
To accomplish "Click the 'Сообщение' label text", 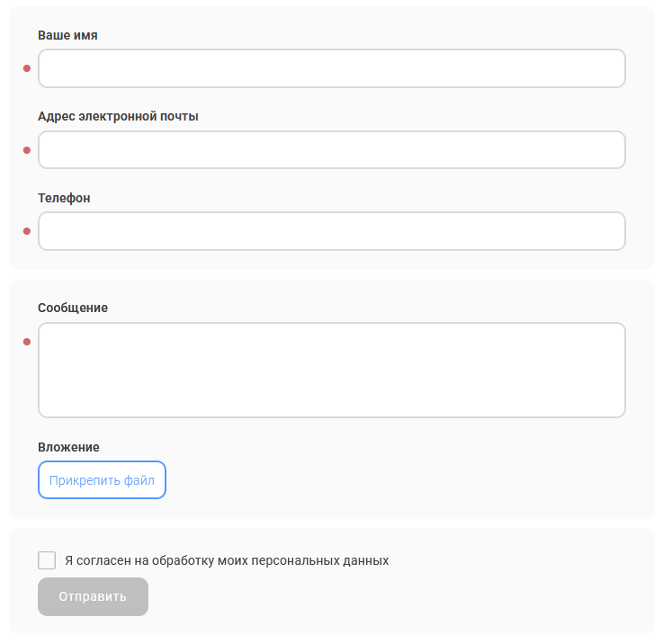I will (73, 308).
